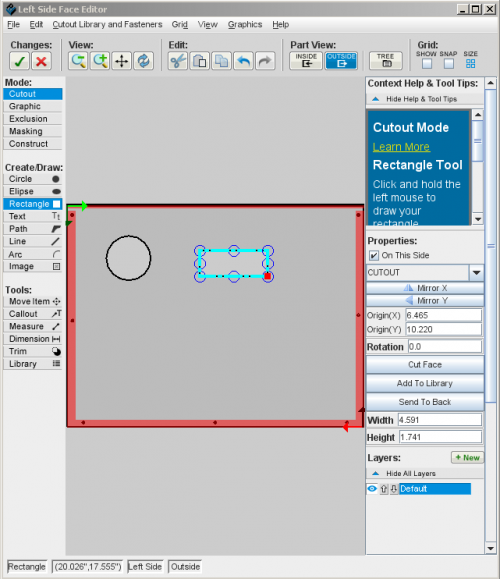This screenshot has height=579, width=500.
Task: Open Cutout Library and Fasteners menu
Action: (x=107, y=24)
